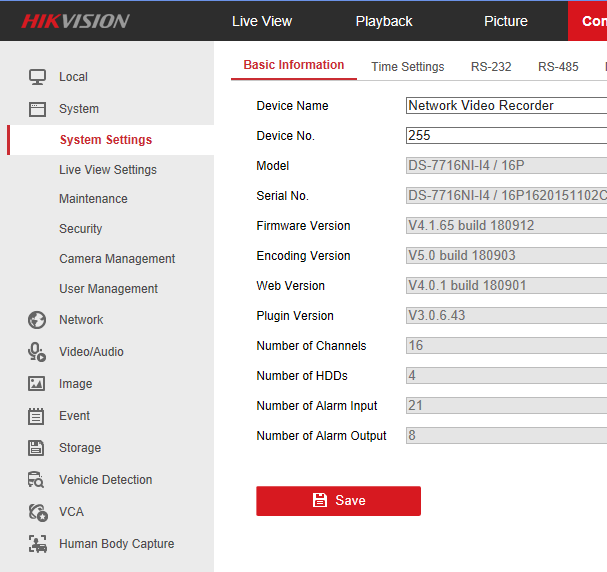Click the Local monitor icon in sidebar
This screenshot has width=607, height=572.
[x=37, y=77]
